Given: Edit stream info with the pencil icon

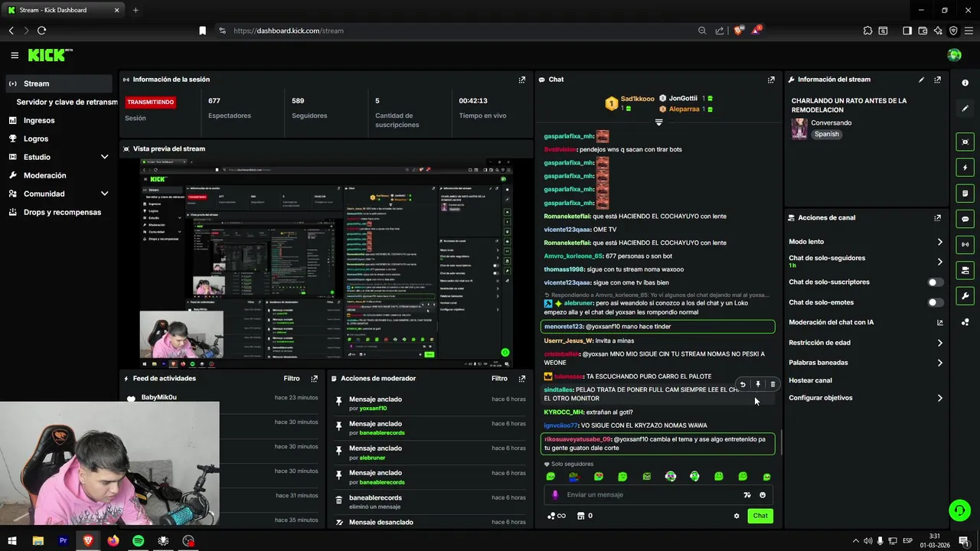Looking at the screenshot, I should click(x=922, y=80).
